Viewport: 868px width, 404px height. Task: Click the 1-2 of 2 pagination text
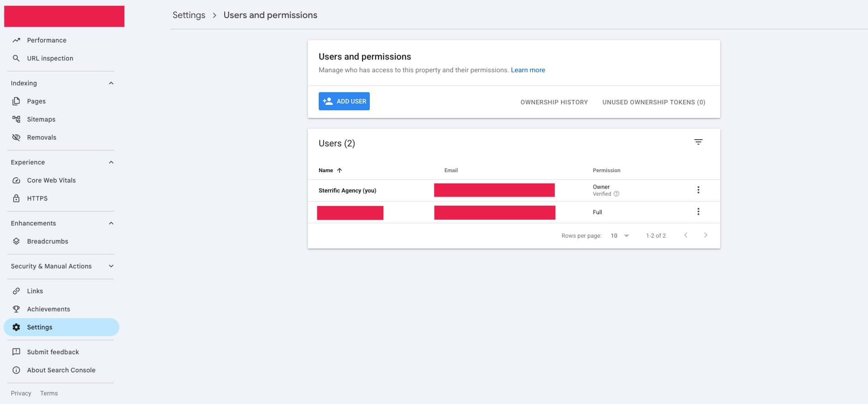(656, 235)
